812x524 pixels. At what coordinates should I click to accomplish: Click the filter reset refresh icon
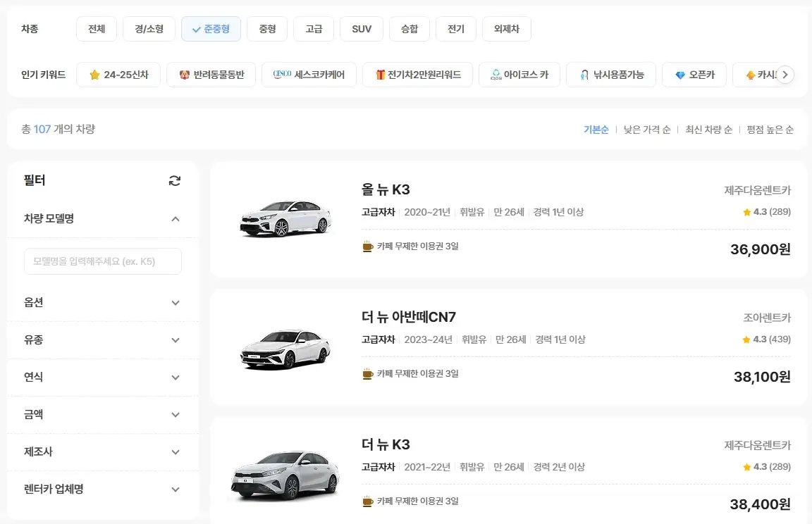point(175,180)
